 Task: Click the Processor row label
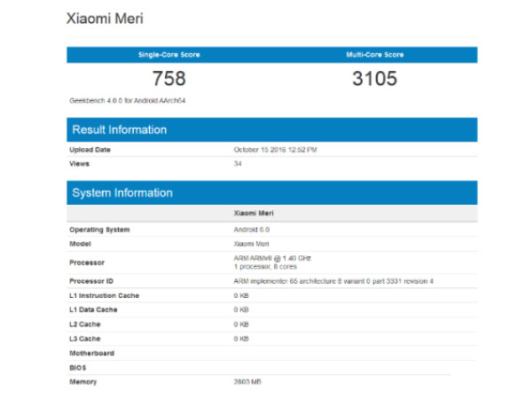tap(87, 262)
